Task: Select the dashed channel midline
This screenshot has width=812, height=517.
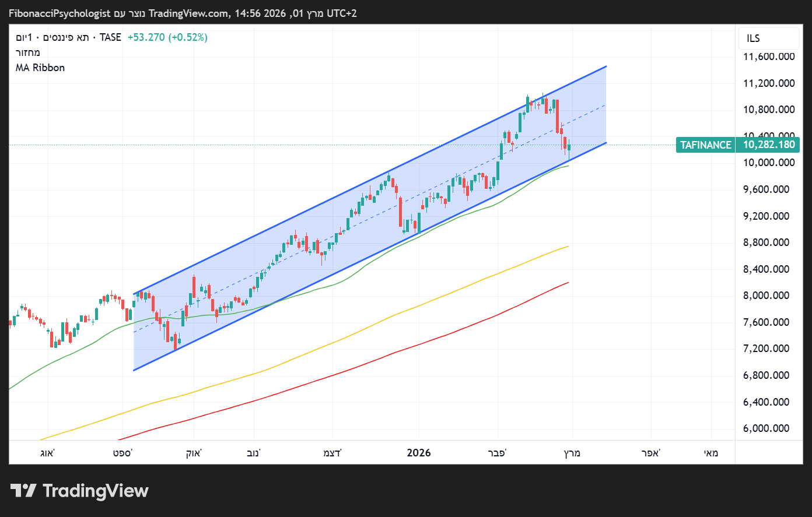Action: click(x=370, y=219)
